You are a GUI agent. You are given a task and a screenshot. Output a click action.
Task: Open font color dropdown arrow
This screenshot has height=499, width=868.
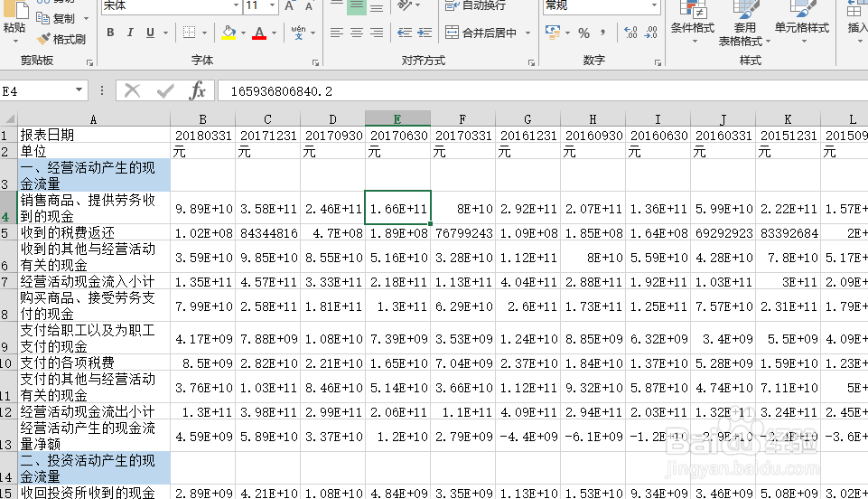click(x=274, y=33)
